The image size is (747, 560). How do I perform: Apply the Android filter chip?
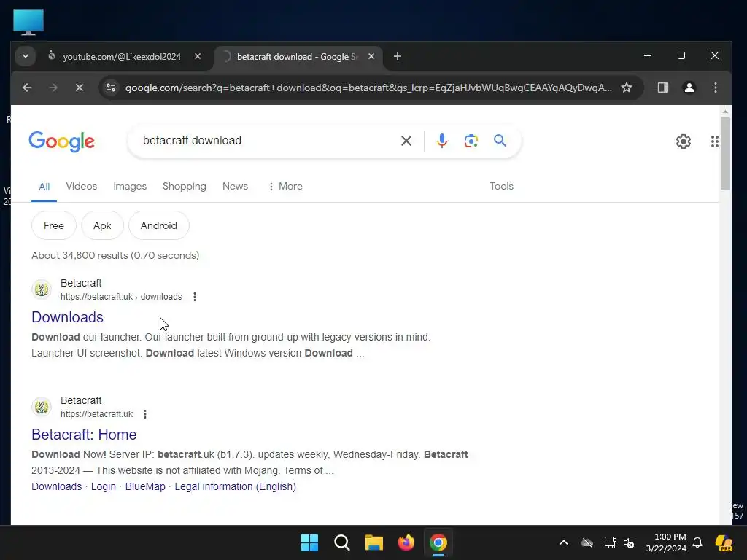point(158,225)
